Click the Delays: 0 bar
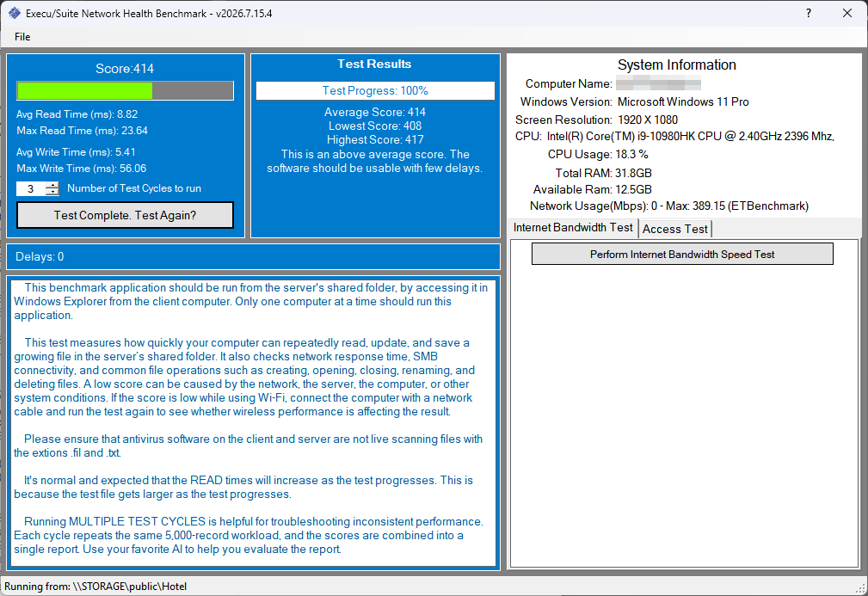The width and height of the screenshot is (868, 596). (x=253, y=257)
